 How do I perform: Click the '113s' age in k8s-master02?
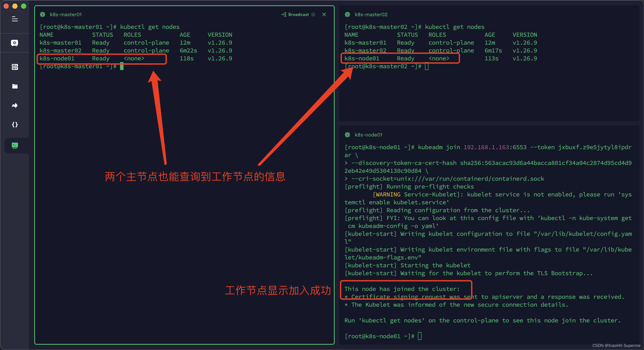[491, 58]
